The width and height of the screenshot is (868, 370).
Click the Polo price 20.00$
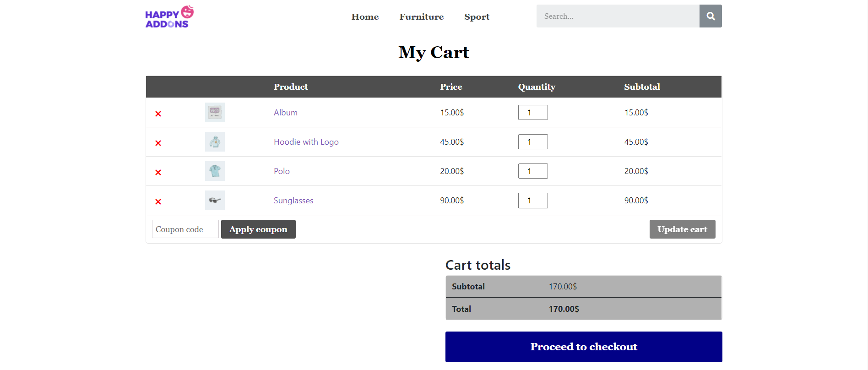coord(452,171)
